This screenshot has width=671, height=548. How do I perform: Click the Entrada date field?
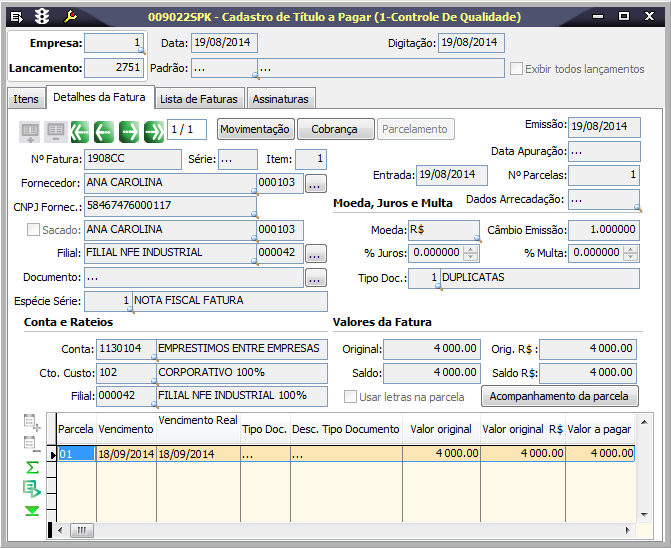click(x=452, y=175)
